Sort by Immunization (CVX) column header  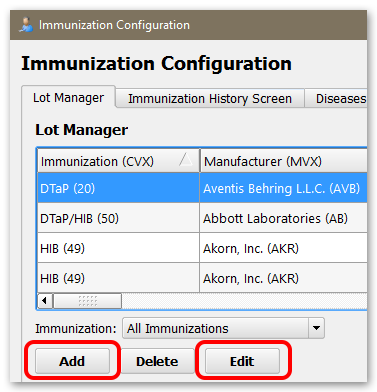tap(118, 161)
